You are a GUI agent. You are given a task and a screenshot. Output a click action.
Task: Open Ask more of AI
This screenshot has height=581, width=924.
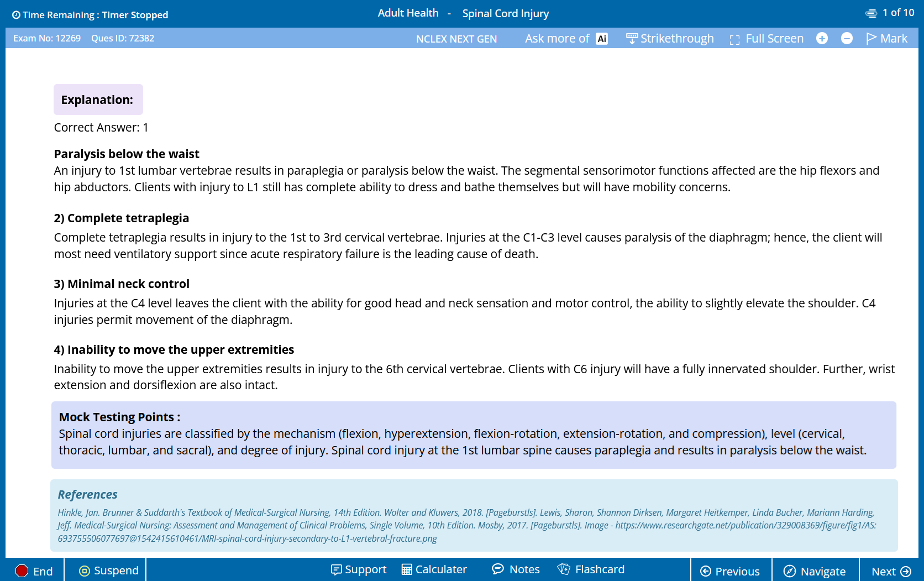click(566, 39)
